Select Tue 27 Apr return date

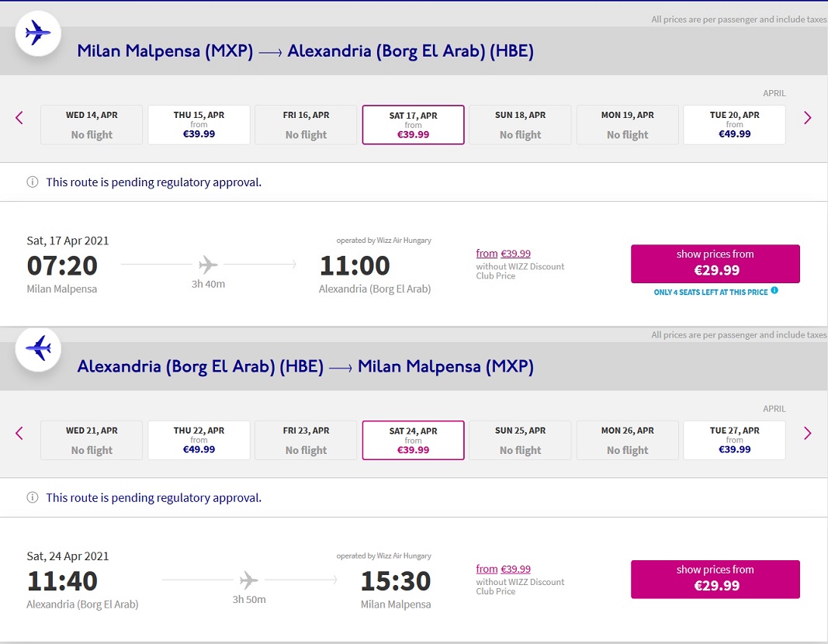pos(735,440)
